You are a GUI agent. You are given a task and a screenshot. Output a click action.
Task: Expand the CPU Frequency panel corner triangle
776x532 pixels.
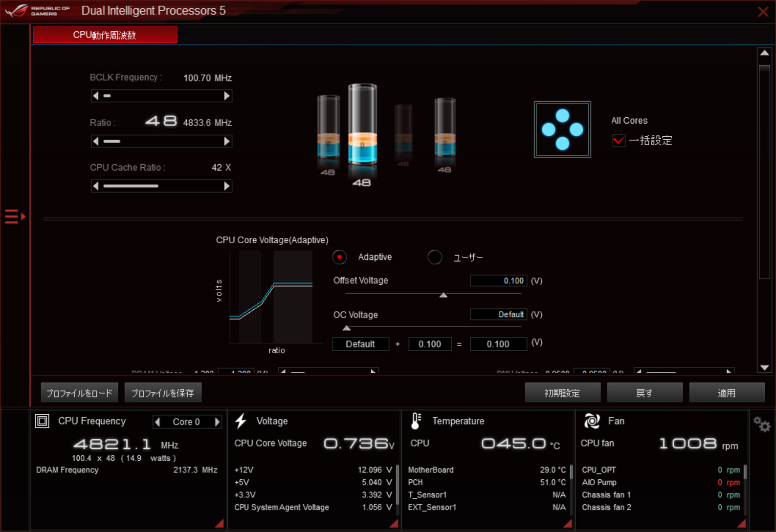220,523
